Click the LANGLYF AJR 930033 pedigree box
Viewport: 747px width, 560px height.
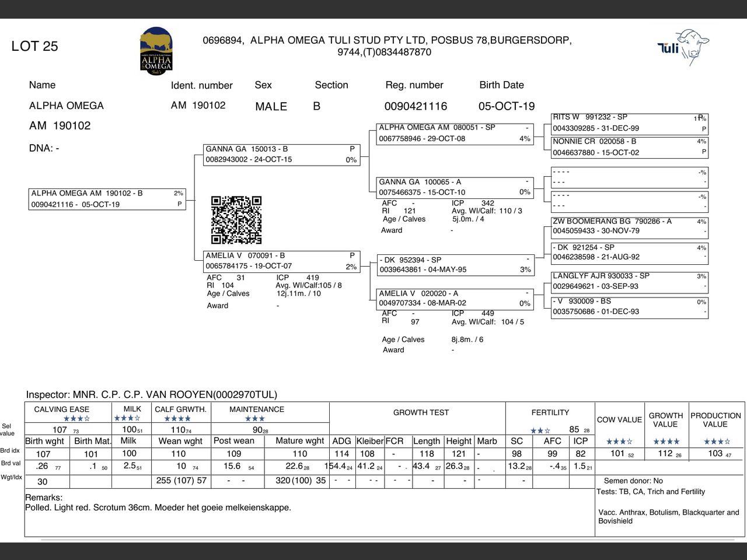tap(629, 281)
